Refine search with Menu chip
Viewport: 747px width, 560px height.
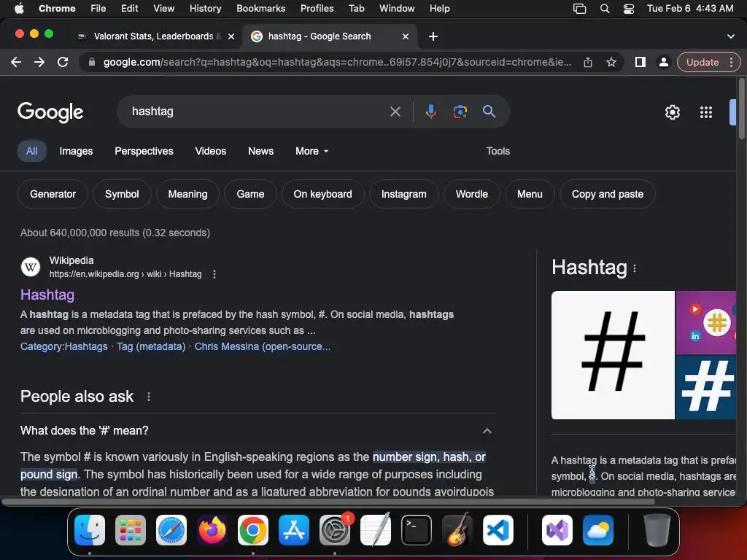click(530, 194)
